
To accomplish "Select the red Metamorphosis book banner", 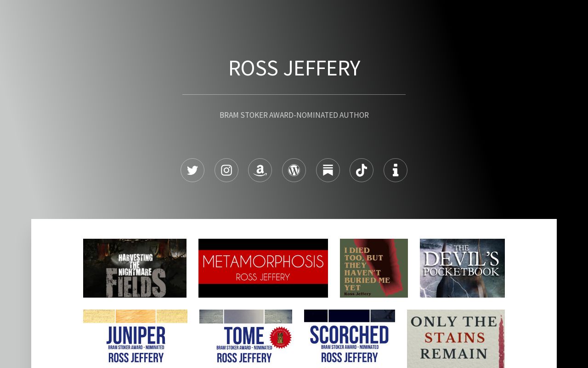I will pyautogui.click(x=263, y=268).
